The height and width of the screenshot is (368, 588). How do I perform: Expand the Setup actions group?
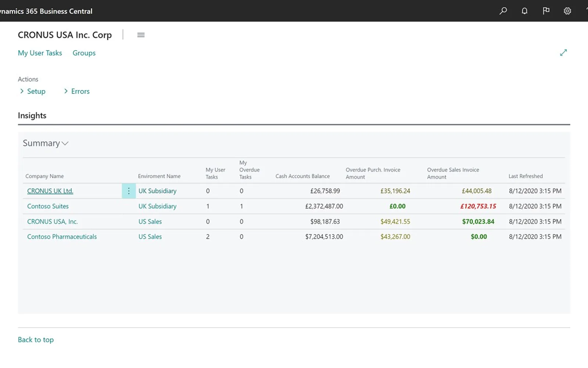pyautogui.click(x=33, y=91)
